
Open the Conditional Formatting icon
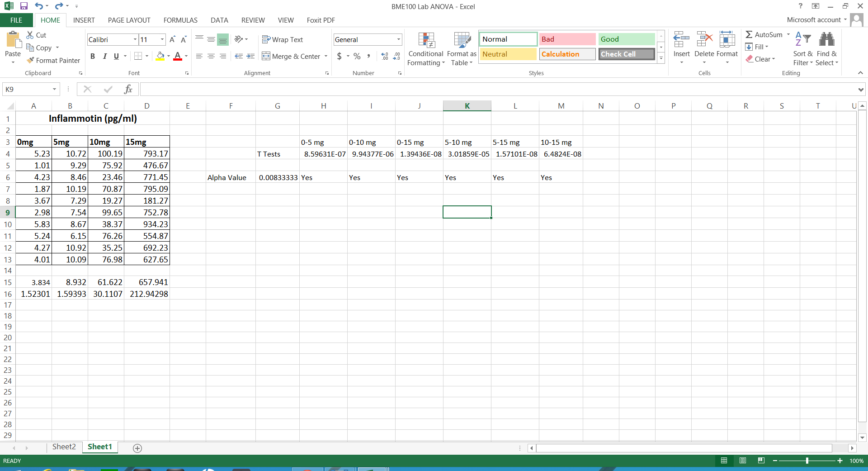[x=426, y=41]
